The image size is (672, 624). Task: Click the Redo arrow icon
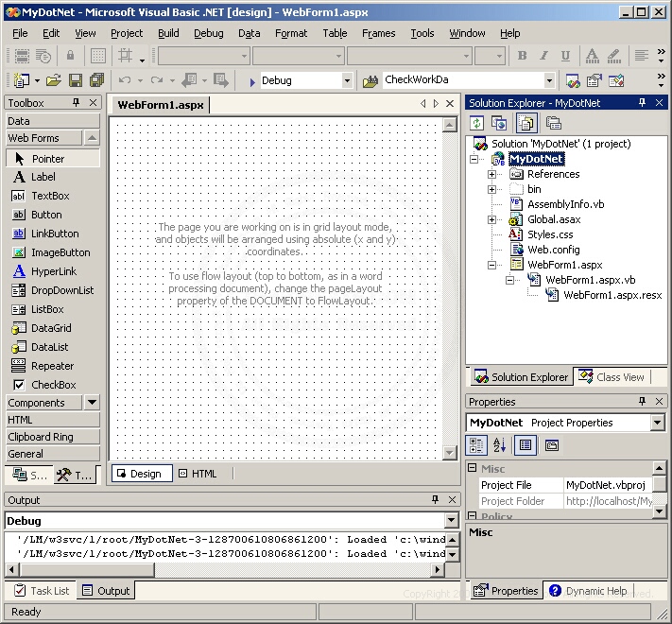pyautogui.click(x=157, y=80)
